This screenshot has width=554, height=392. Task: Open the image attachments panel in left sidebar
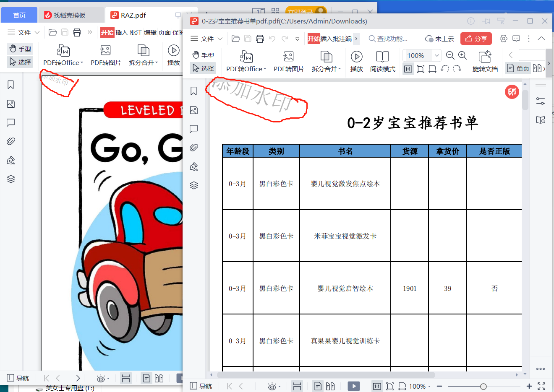coord(194,110)
